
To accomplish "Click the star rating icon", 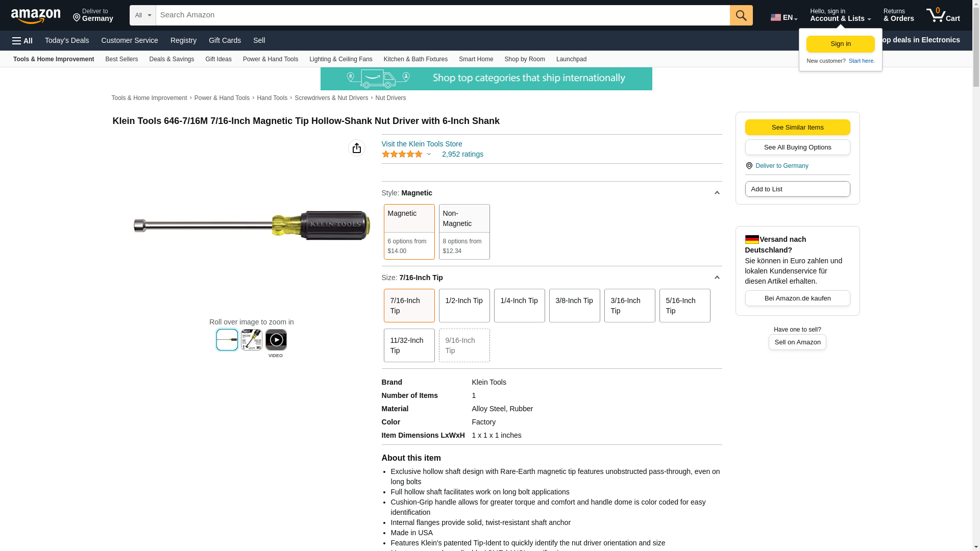I will 402,154.
